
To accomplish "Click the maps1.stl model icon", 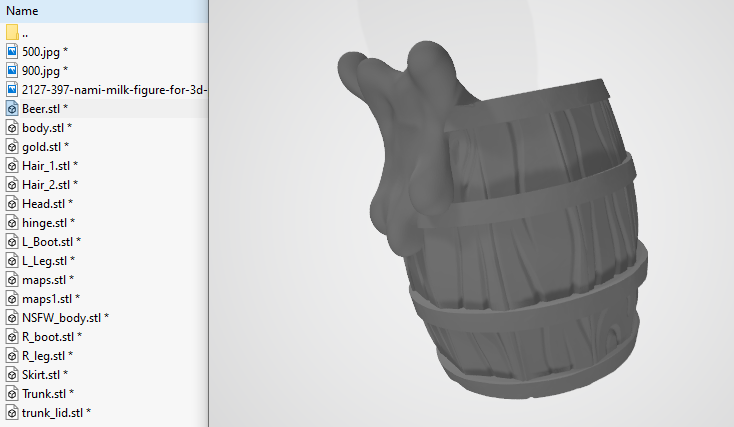I will pos(12,299).
